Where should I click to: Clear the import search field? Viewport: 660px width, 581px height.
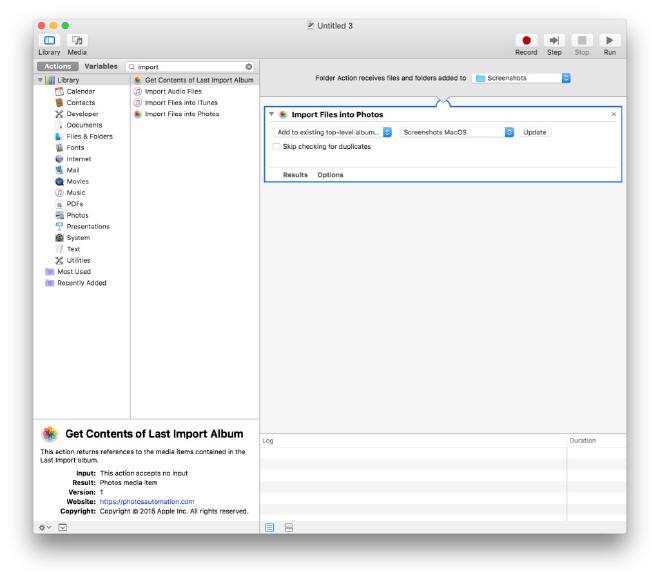click(x=249, y=67)
